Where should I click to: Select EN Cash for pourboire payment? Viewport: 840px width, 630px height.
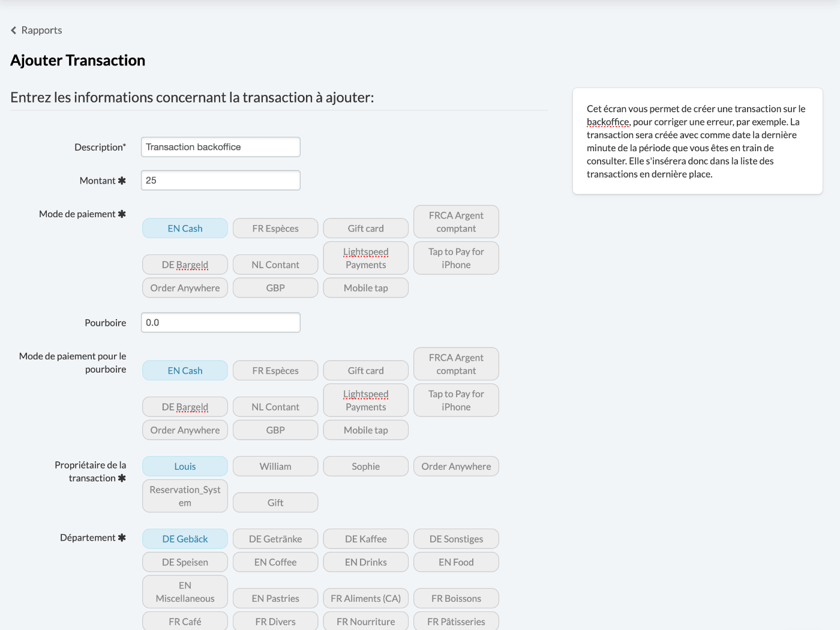185,371
